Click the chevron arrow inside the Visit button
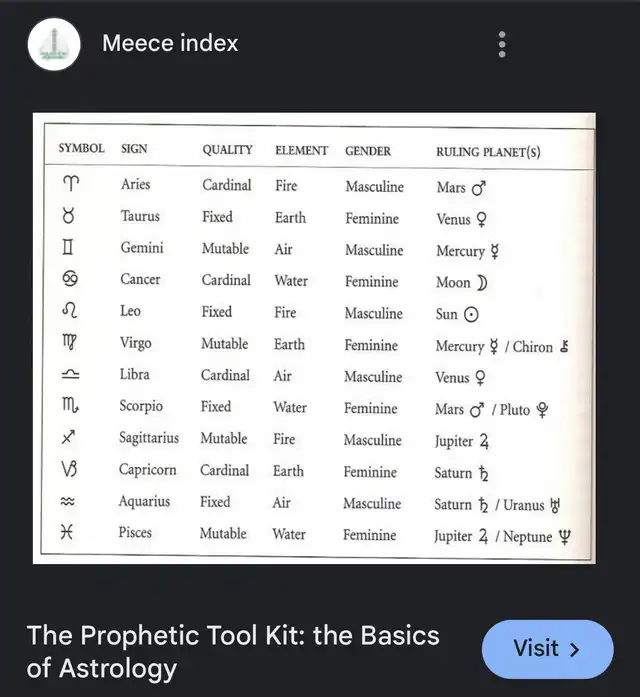Image resolution: width=640 pixels, height=697 pixels. point(575,649)
